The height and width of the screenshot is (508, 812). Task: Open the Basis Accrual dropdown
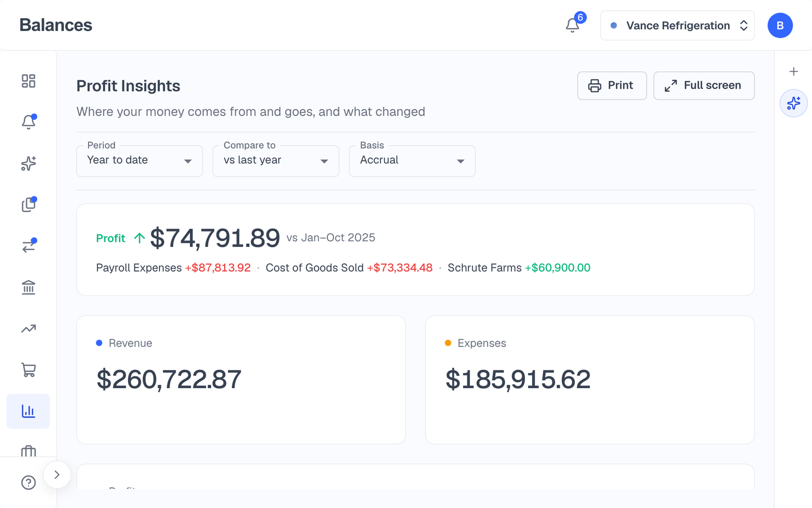412,161
